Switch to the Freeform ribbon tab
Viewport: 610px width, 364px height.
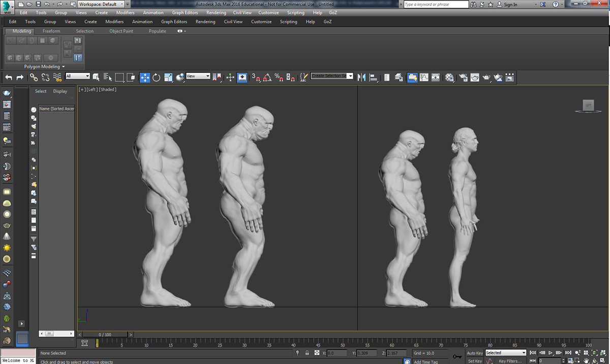(51, 31)
